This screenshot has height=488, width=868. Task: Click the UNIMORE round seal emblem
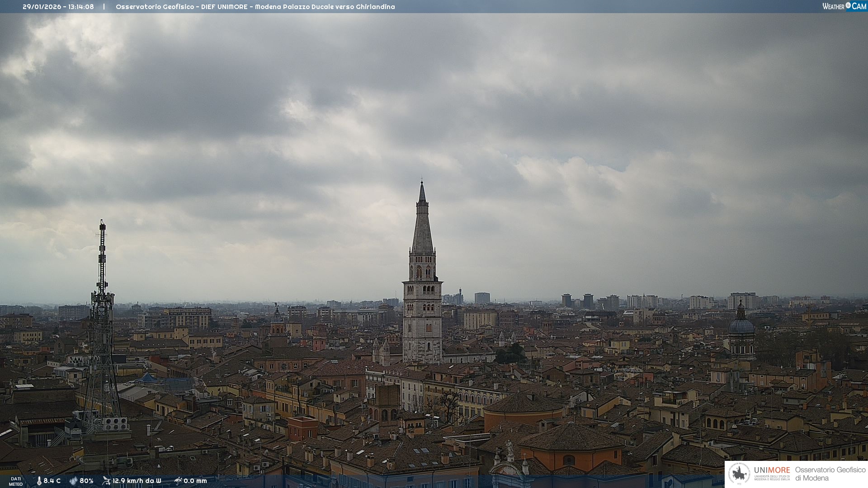coord(739,474)
